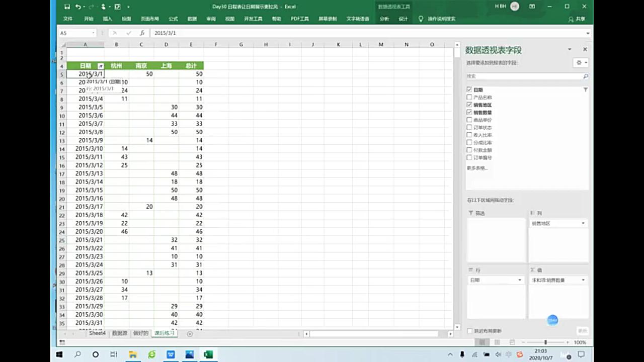Click the user account avatar
Screen dimensions: 644x362
514,7
